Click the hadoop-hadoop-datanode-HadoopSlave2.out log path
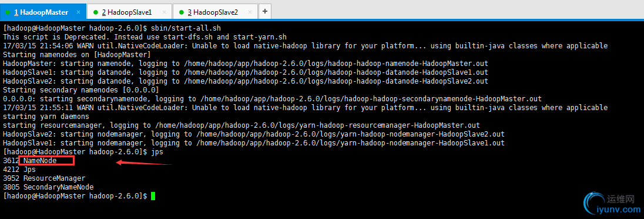Screen dimensions: 644x219 [336, 81]
